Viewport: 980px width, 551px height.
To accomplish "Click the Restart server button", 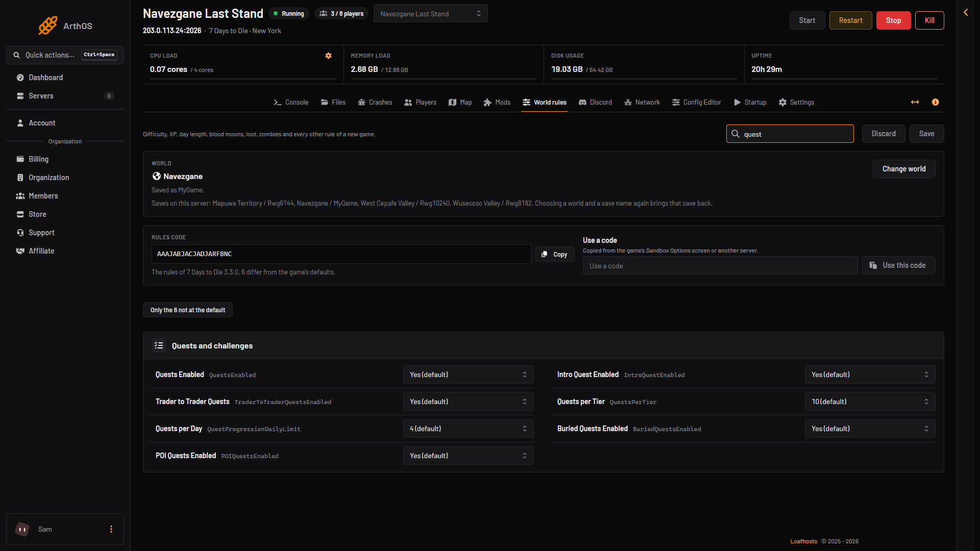I will pos(850,20).
